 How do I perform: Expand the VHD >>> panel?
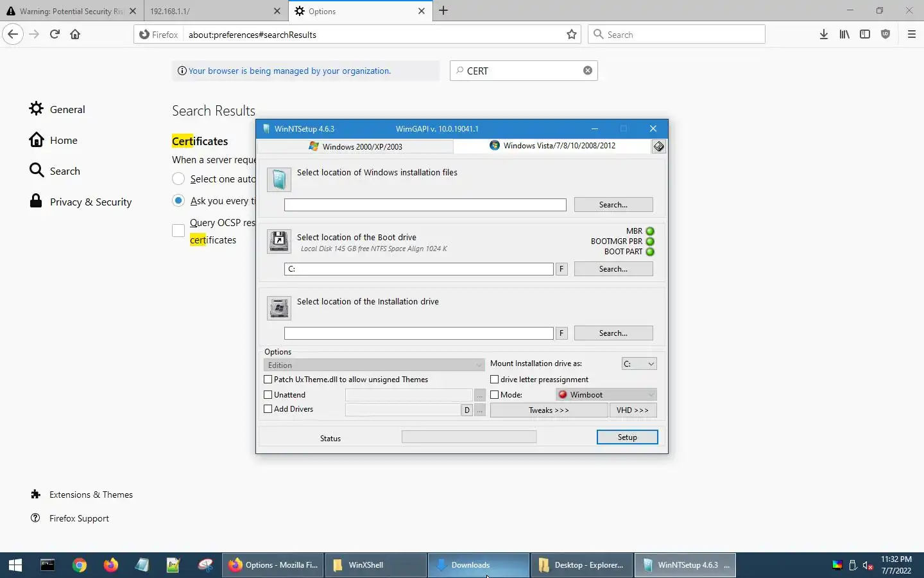pyautogui.click(x=633, y=410)
